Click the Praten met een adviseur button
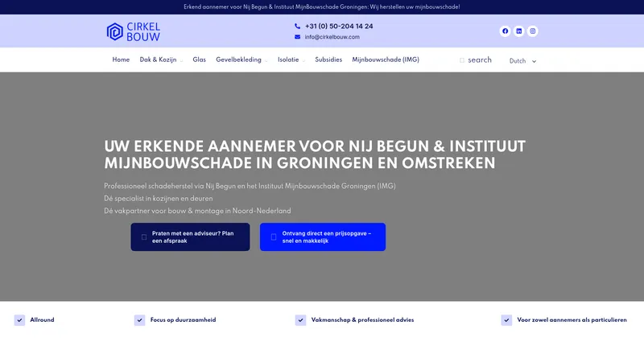The width and height of the screenshot is (644, 362). coord(190,237)
